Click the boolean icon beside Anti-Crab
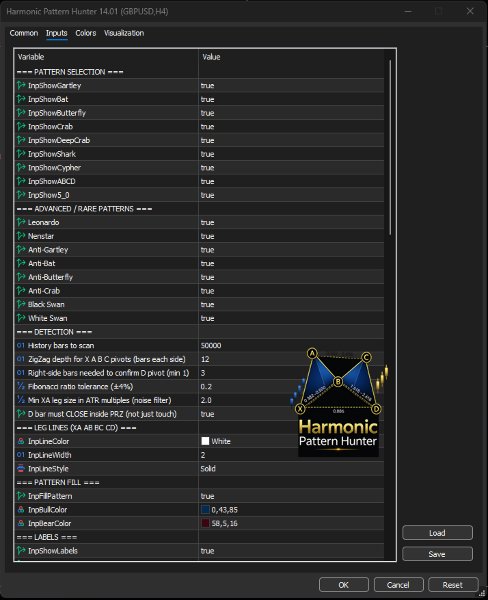This screenshot has height=600, width=488. 21,291
